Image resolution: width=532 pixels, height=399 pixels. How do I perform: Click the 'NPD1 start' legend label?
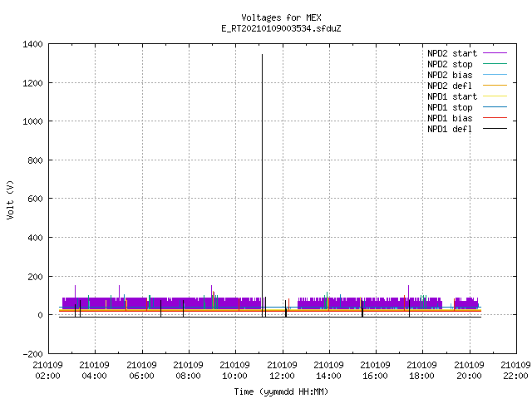pos(452,96)
